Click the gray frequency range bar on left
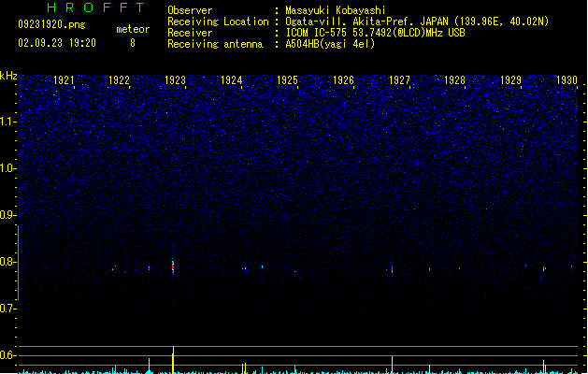The image size is (588, 374). pos(18,263)
